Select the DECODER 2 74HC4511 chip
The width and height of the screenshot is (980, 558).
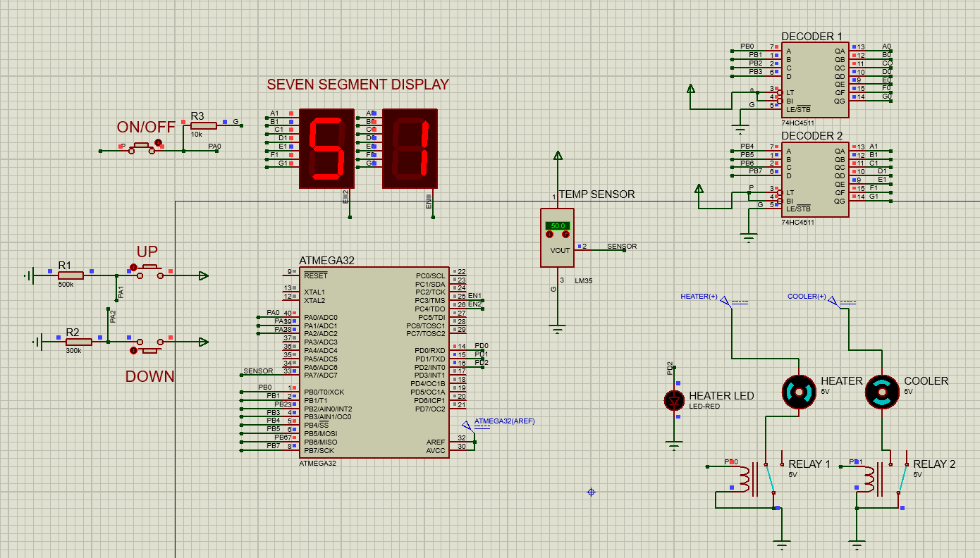click(x=815, y=180)
